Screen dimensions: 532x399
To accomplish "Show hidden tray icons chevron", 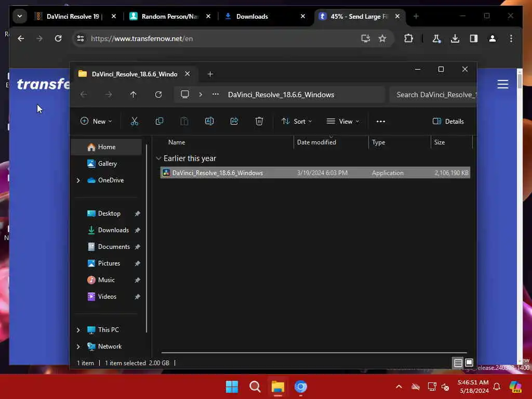I will (x=399, y=387).
